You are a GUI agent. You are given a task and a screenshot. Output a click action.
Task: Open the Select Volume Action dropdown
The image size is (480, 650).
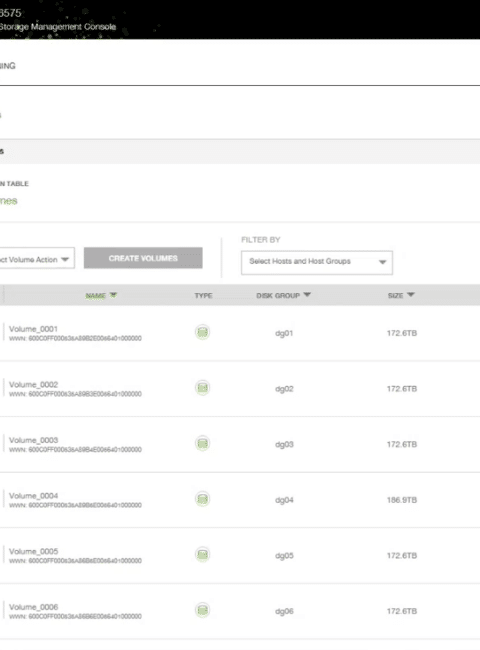pyautogui.click(x=36, y=259)
